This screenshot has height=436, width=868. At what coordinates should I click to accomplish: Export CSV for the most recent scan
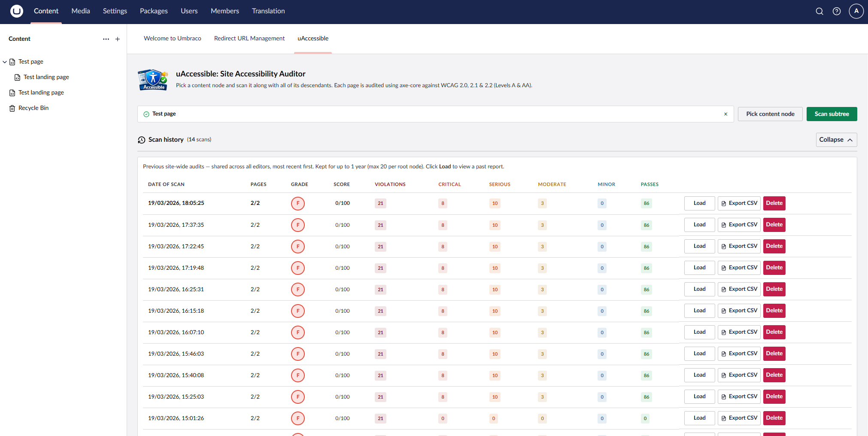tap(739, 203)
